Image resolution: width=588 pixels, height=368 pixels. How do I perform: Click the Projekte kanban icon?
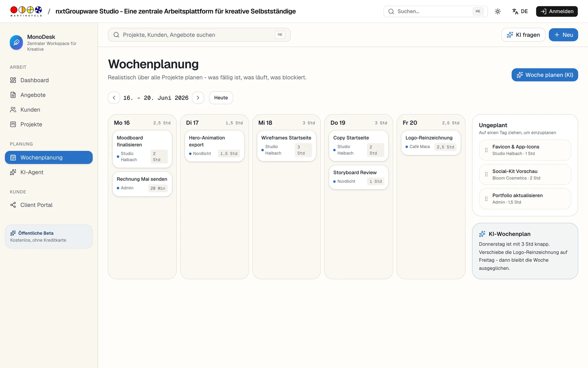pyautogui.click(x=13, y=124)
